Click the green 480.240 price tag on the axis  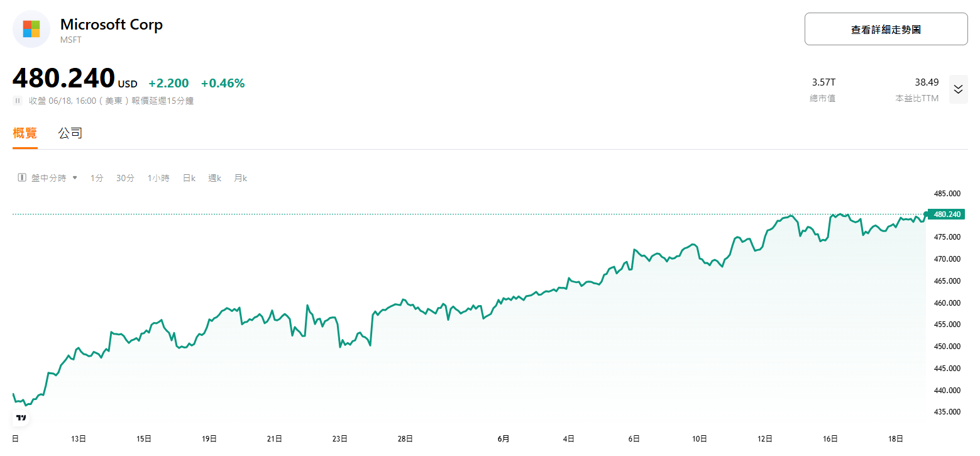click(x=947, y=214)
